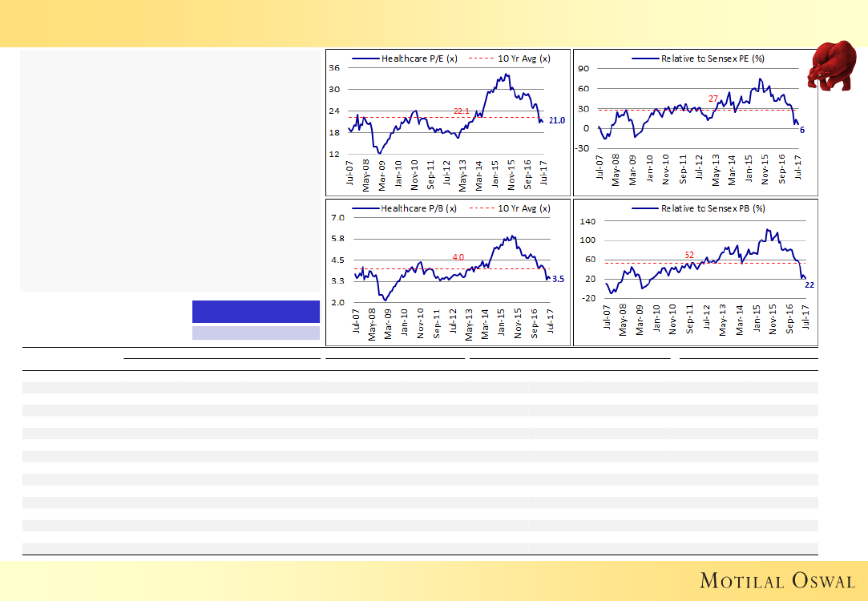Click the light lavender color bar
Screen dimensions: 868x601
click(x=256, y=333)
